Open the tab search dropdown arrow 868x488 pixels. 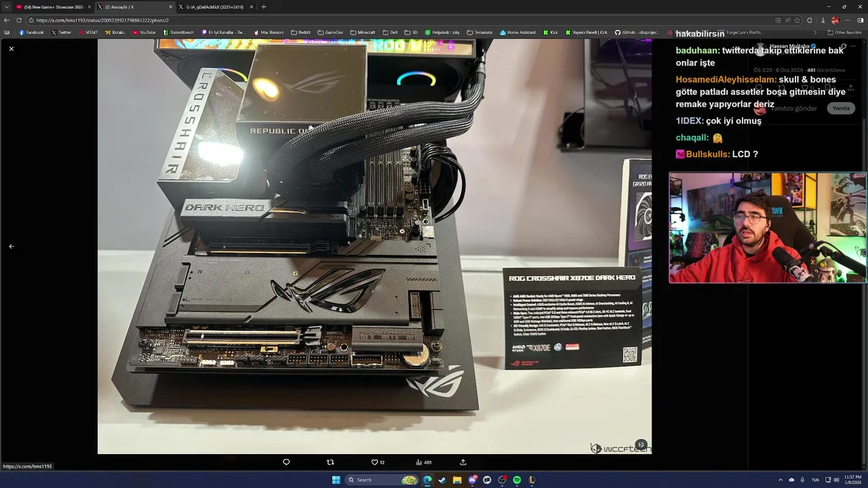(x=6, y=7)
